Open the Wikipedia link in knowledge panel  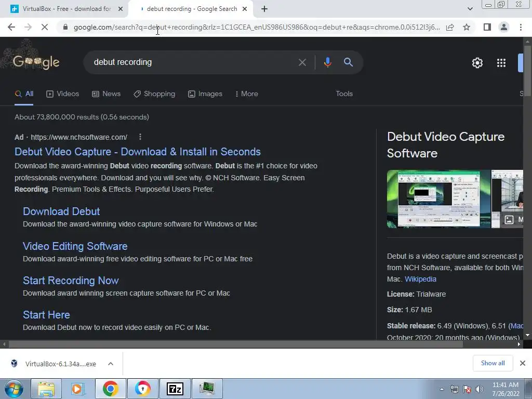[420, 279]
